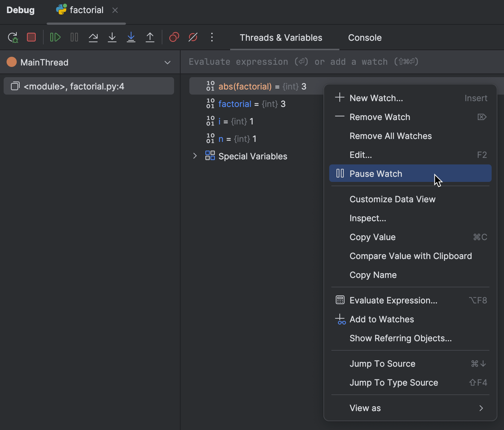Click Jump To Source
This screenshot has height=430, width=504.
382,363
